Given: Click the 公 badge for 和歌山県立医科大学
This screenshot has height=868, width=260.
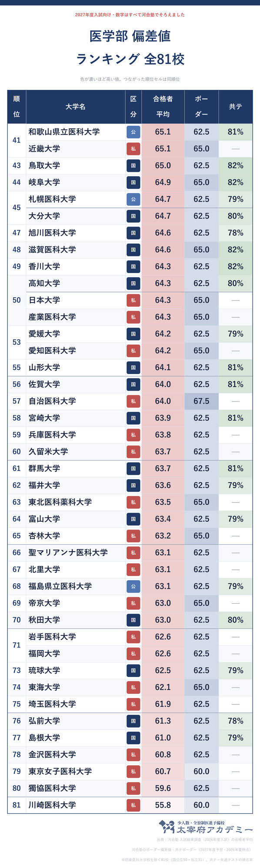Looking at the screenshot, I should click(133, 132).
